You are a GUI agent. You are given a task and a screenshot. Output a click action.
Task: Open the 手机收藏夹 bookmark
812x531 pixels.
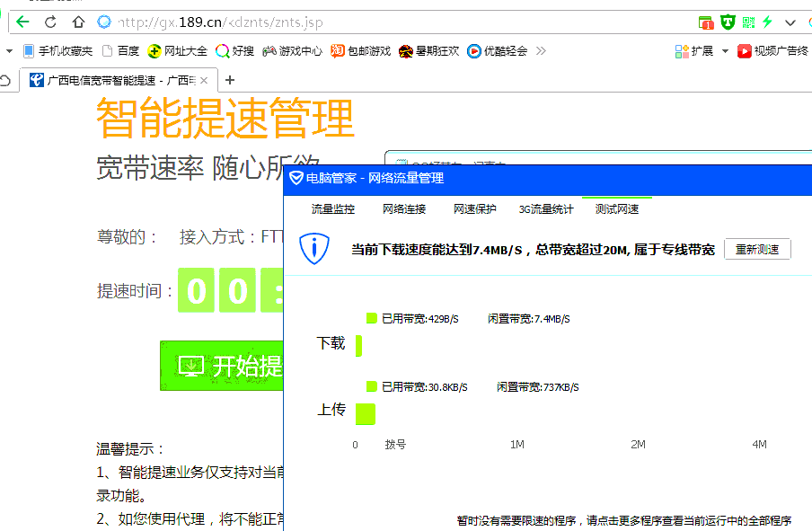[58, 51]
